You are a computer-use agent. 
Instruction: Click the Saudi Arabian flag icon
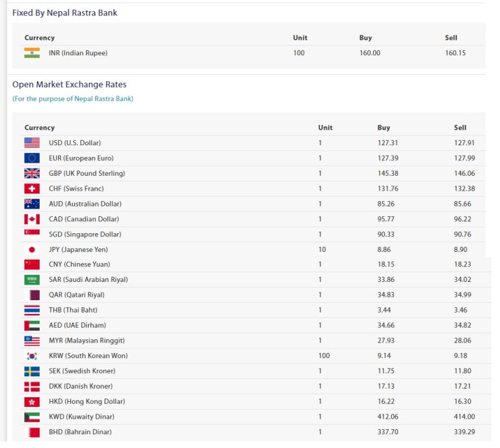(x=32, y=280)
